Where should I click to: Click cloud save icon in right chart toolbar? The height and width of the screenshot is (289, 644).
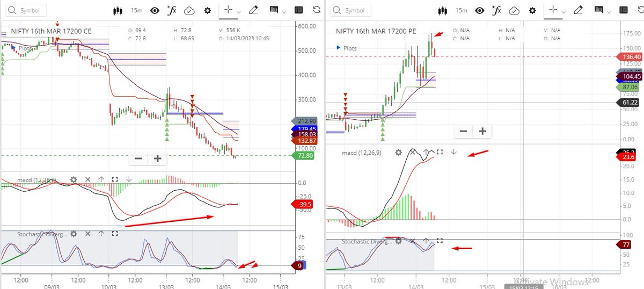[x=514, y=10]
